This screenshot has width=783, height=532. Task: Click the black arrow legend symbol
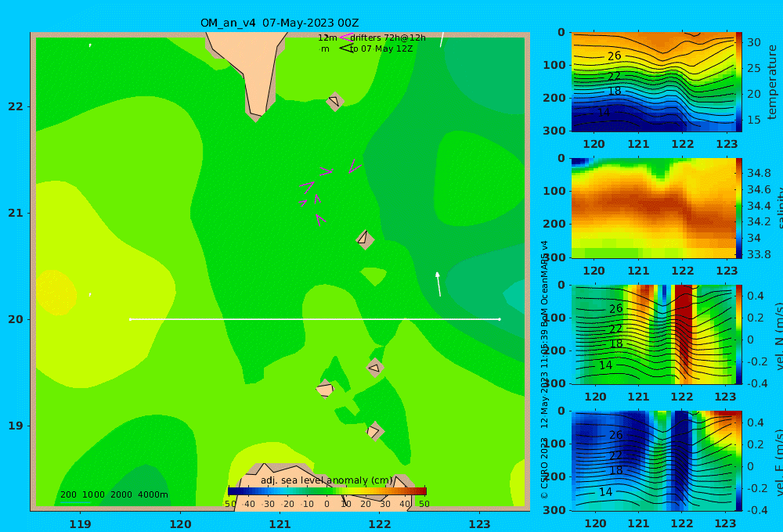click(346, 48)
